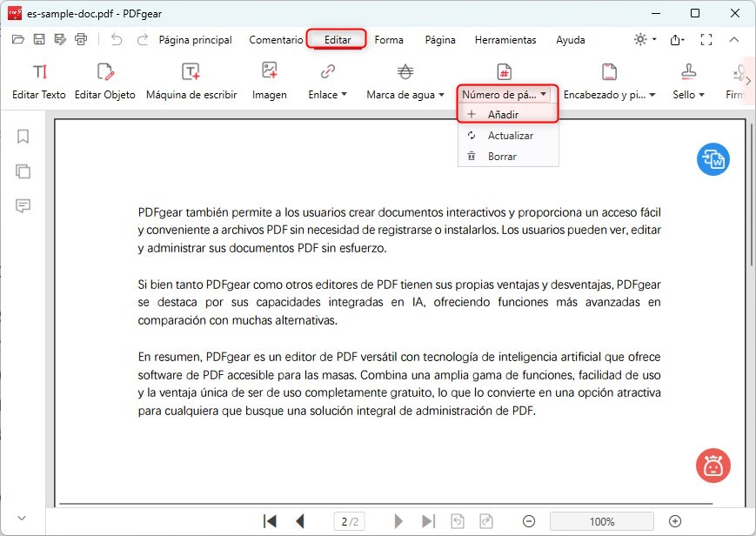This screenshot has height=536, width=756.
Task: Toggle the light/dark theme icon
Action: point(639,39)
